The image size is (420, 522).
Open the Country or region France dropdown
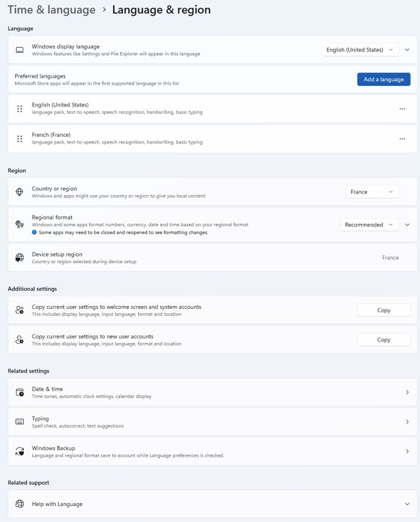point(371,191)
